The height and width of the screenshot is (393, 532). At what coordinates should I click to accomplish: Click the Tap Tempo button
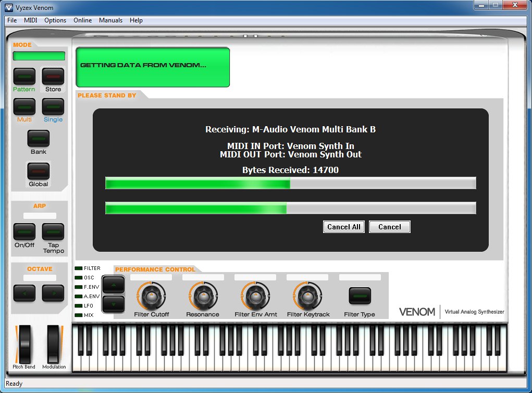(x=53, y=232)
